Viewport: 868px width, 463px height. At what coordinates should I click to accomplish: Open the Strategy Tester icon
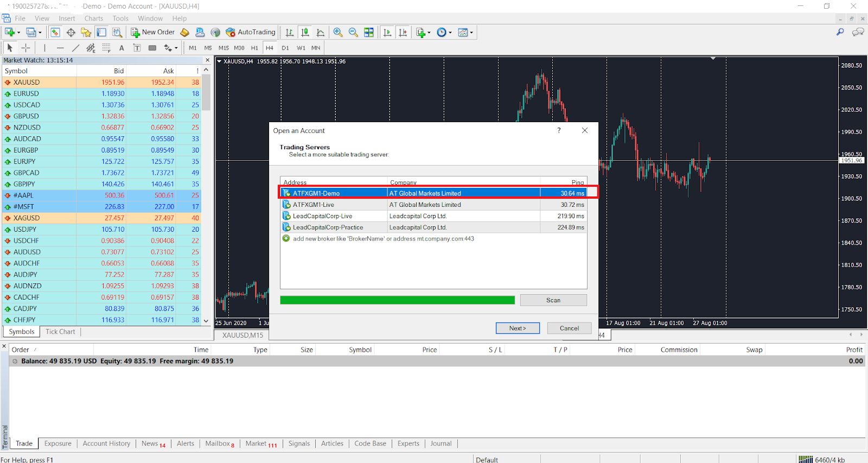point(117,33)
